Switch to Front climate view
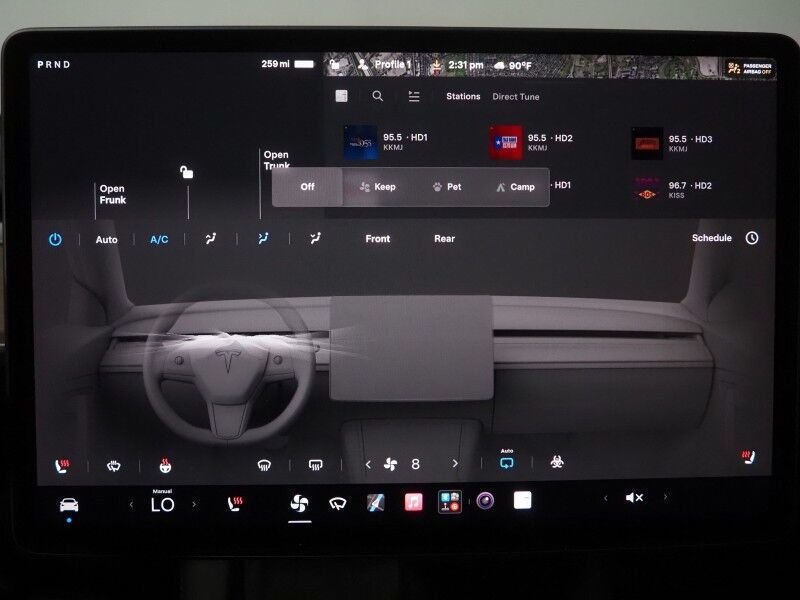Viewport: 800px width, 600px height. [x=378, y=239]
